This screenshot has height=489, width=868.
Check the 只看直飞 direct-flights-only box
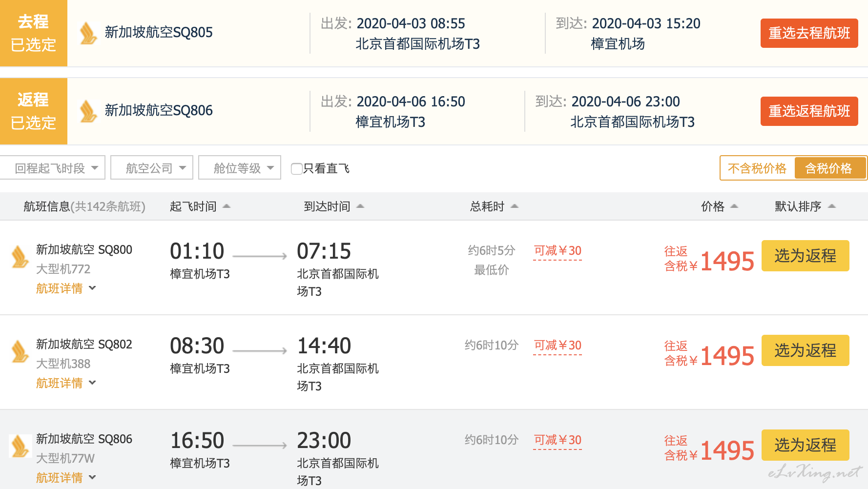coord(296,169)
